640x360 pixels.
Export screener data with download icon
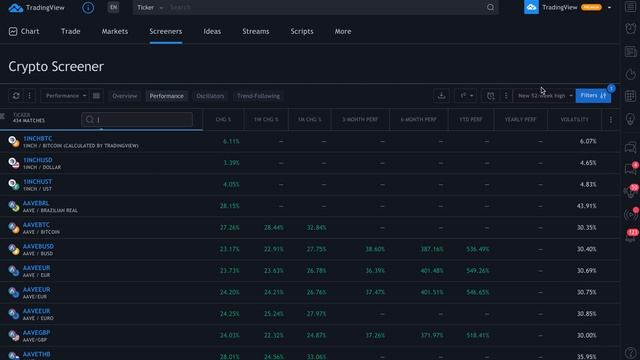point(441,96)
